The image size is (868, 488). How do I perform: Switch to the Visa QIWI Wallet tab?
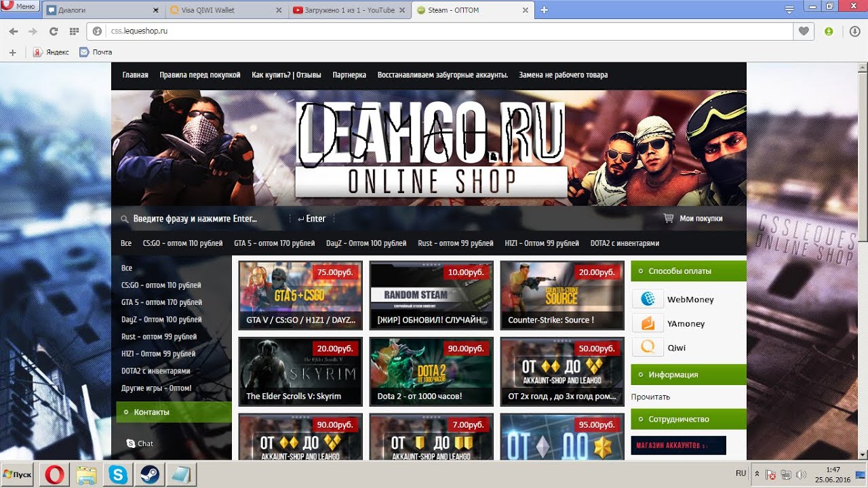coord(226,10)
